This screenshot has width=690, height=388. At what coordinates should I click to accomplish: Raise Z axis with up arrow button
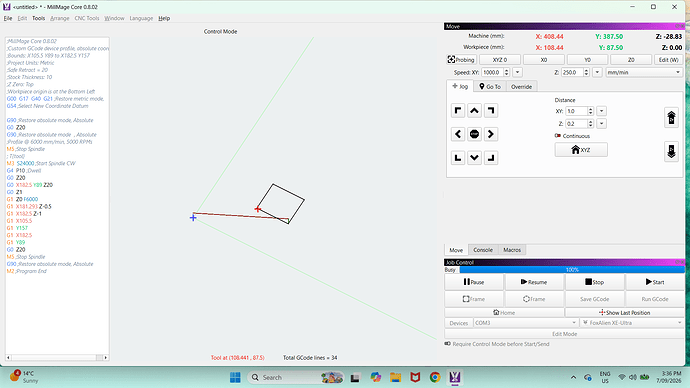pos(671,118)
